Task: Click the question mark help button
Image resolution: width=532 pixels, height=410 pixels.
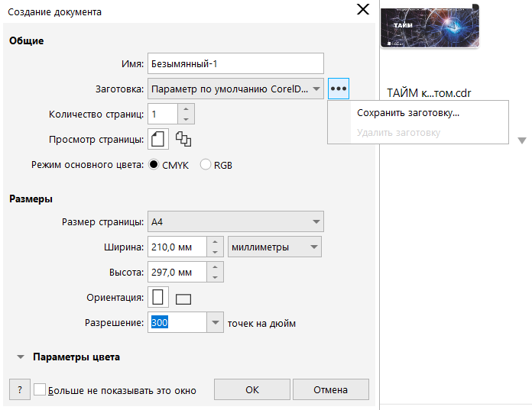Action: pos(19,390)
